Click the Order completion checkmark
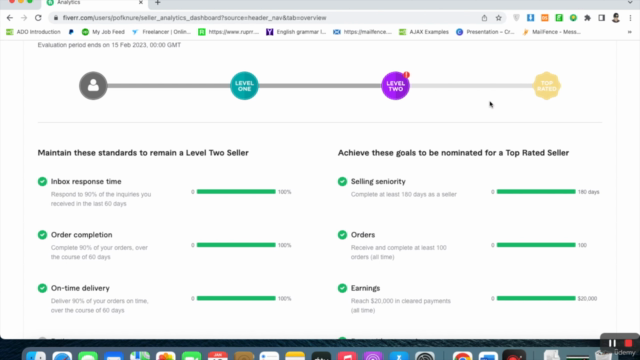The image size is (640, 360). (x=42, y=235)
